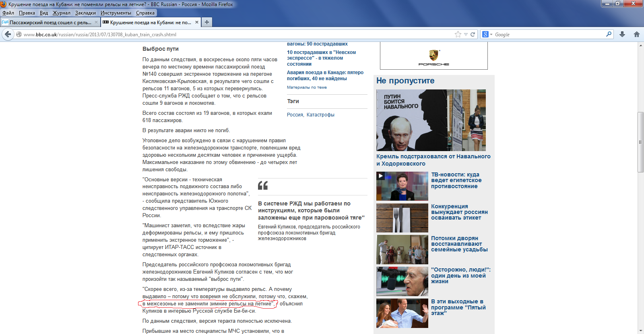Expand the URL history dropdown arrow

point(466,35)
